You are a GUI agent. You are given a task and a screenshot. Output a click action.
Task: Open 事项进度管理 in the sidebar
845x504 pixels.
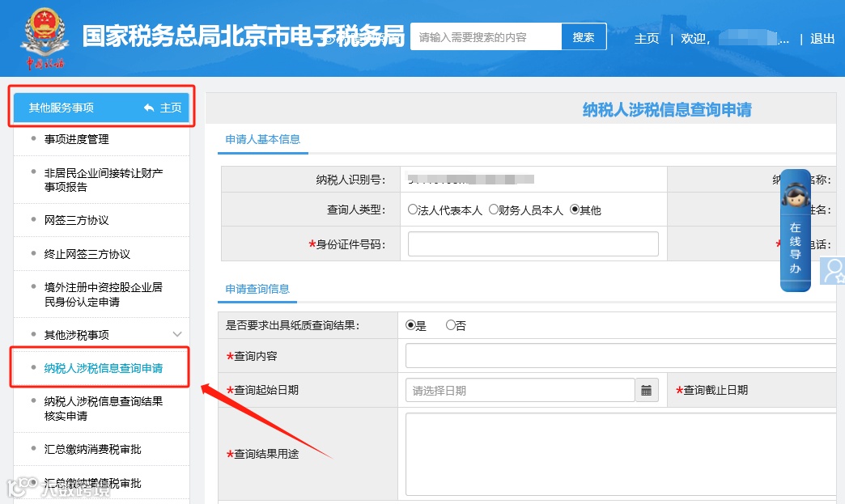[x=77, y=139]
